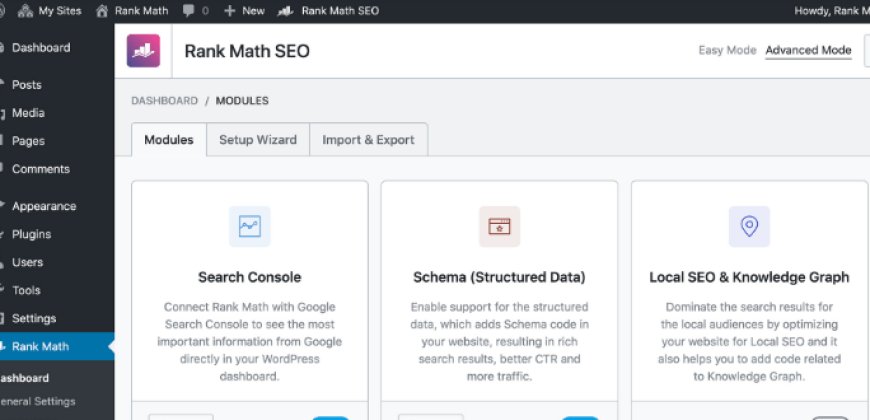Screen dimensions: 870x420
Task: Click the Schema structured data icon
Action: (499, 226)
